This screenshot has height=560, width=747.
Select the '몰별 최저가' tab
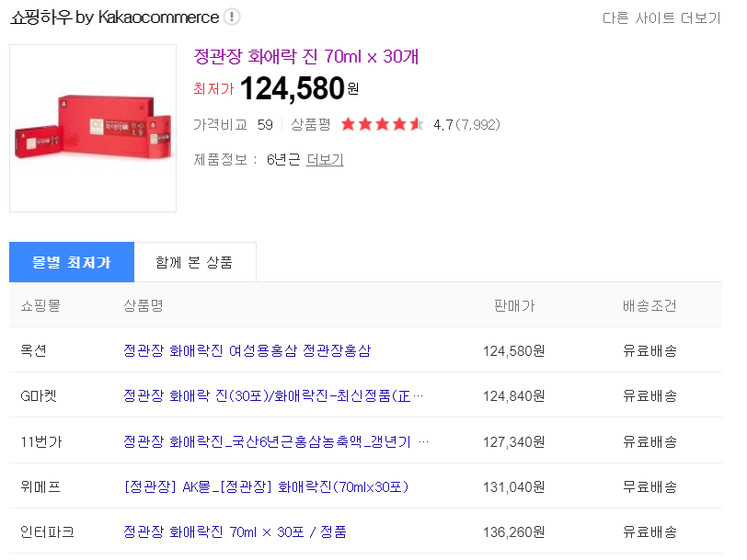[72, 262]
